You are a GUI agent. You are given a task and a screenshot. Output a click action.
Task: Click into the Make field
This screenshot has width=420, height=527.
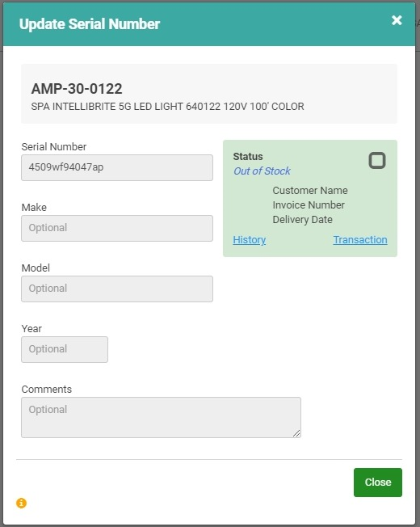tap(117, 228)
